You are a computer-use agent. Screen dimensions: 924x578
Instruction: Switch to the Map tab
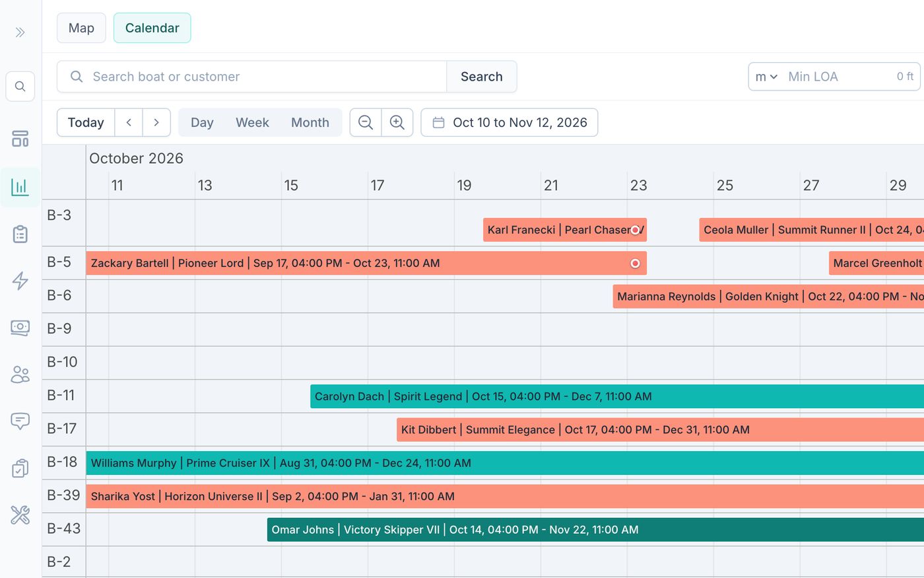81,28
